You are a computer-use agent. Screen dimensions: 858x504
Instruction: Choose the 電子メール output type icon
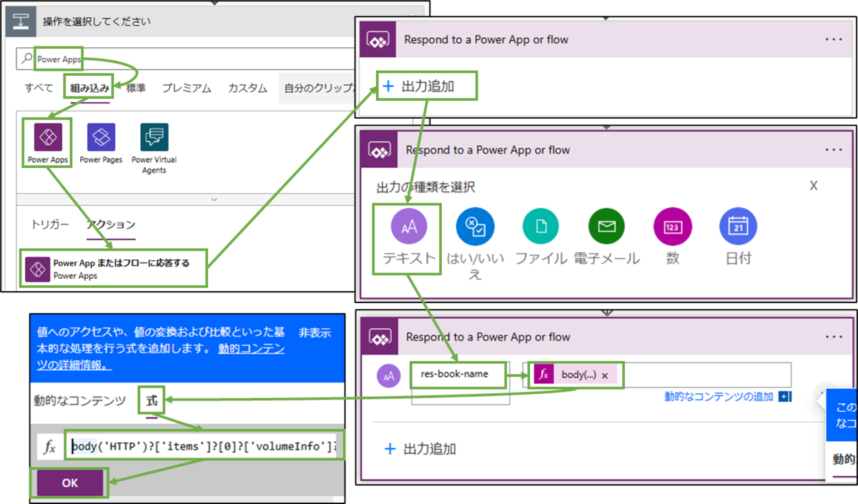607,227
